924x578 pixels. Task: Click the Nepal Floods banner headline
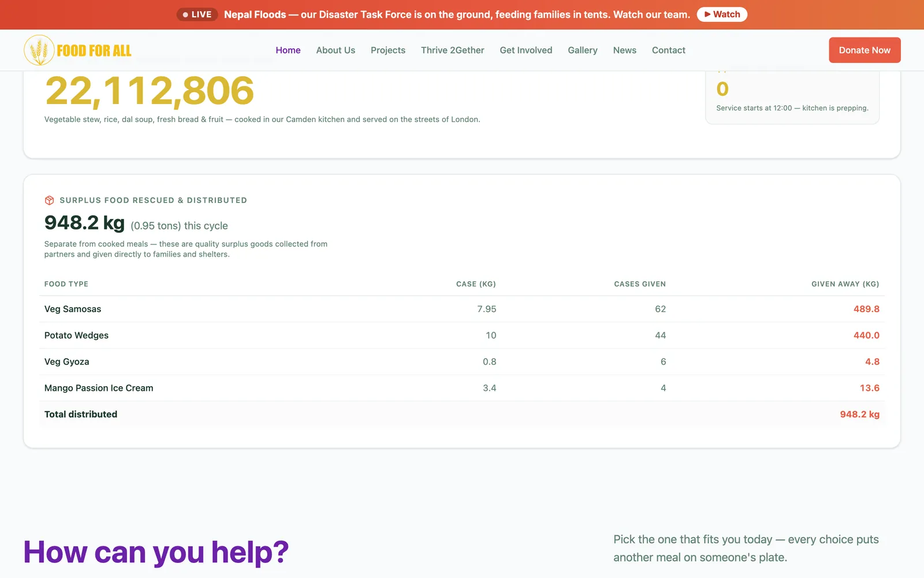coord(457,14)
